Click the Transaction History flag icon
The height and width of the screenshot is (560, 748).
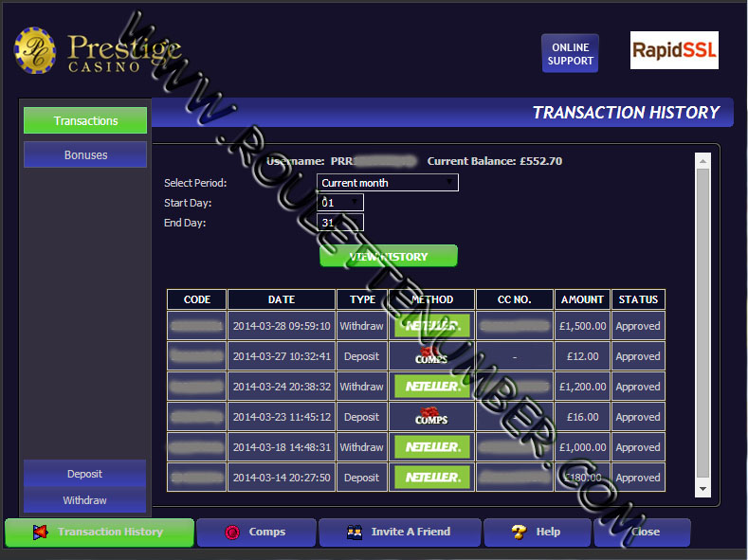click(41, 532)
